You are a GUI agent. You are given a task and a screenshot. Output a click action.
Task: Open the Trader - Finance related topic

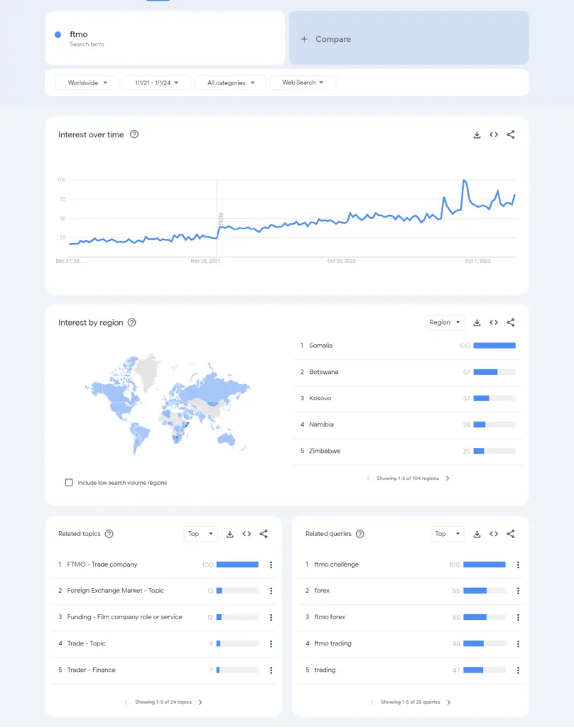click(92, 670)
